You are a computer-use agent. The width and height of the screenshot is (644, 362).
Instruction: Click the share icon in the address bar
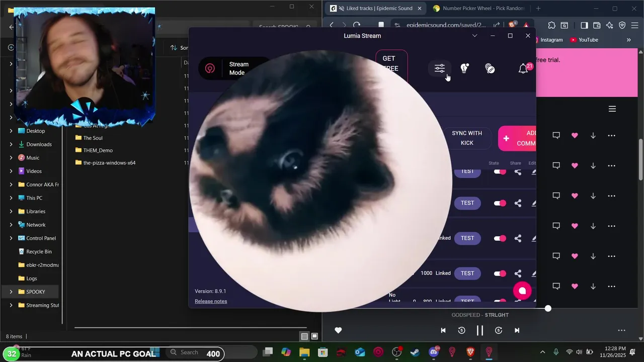click(497, 25)
